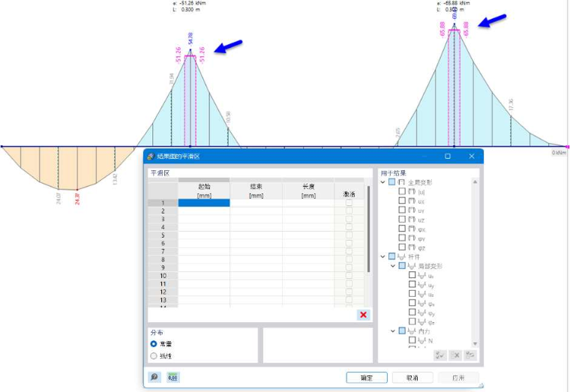Click the red 24.37 maximum value label
The height and width of the screenshot is (392, 570).
pos(77,199)
